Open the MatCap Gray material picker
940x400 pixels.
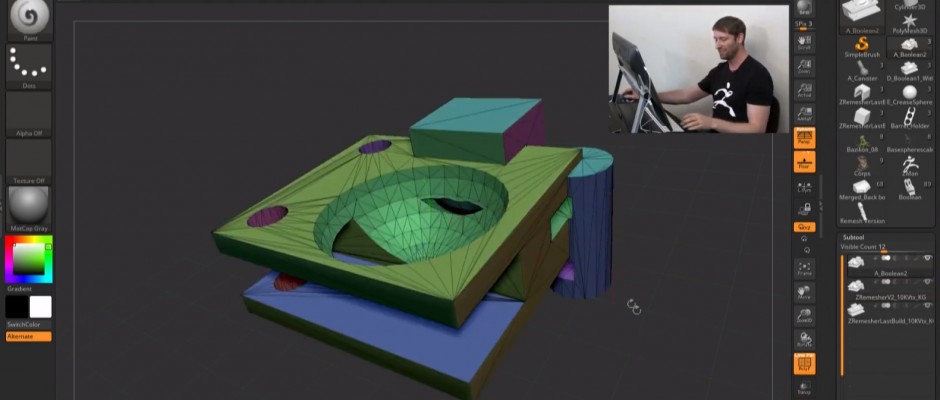pyautogui.click(x=29, y=208)
